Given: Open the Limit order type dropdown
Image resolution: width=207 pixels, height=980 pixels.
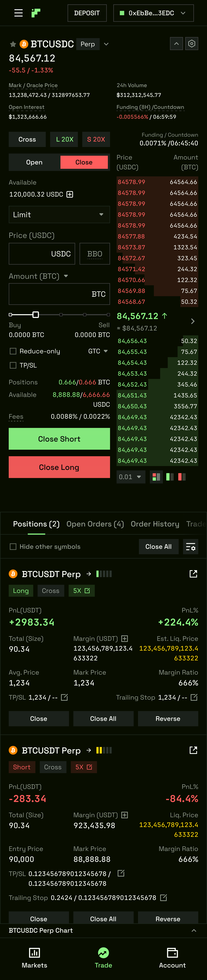Looking at the screenshot, I should 59,215.
